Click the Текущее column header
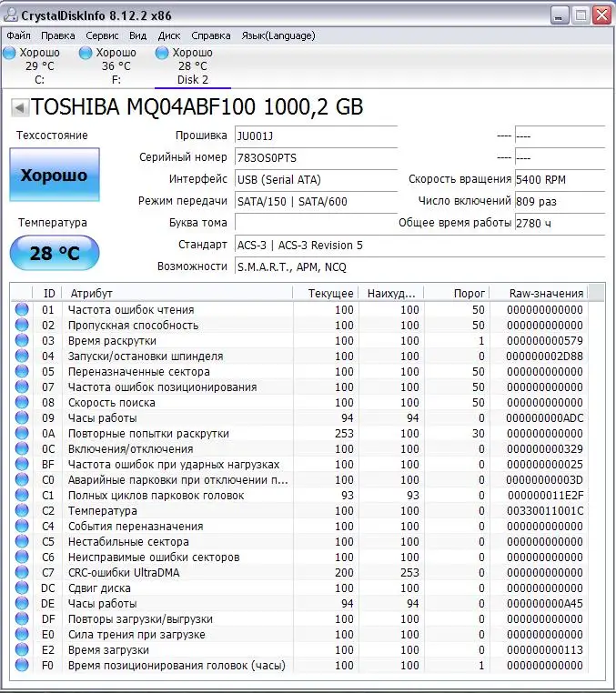Viewport: 616px width, 693px height. click(326, 294)
